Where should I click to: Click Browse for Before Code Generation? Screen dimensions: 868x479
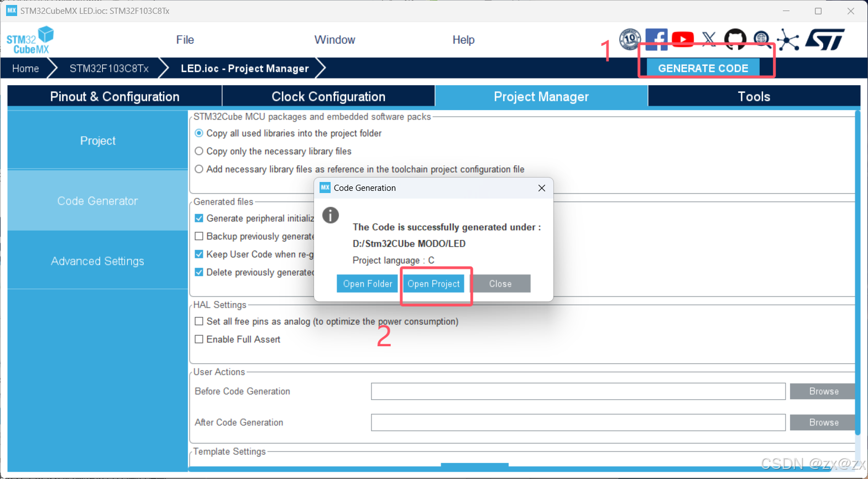[824, 391]
